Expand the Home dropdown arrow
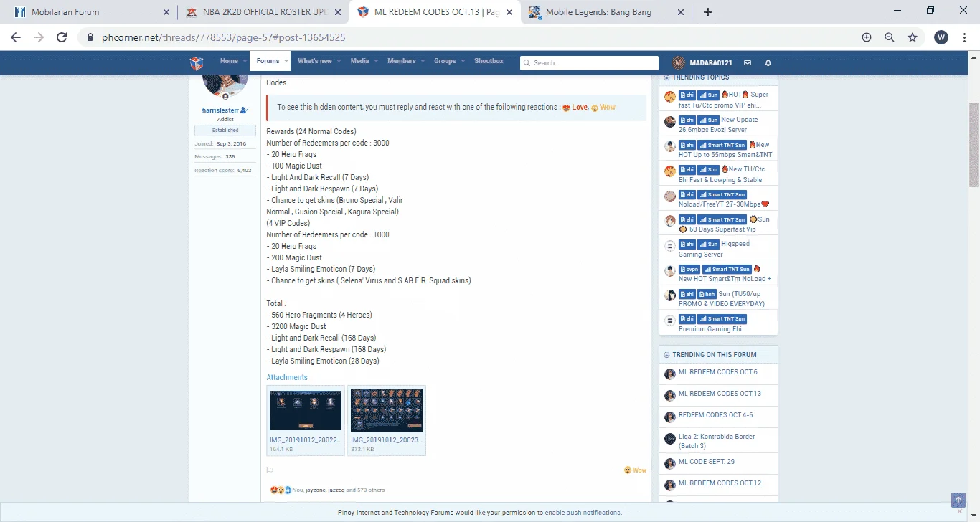Viewport: 980px width, 522px height. (x=244, y=62)
